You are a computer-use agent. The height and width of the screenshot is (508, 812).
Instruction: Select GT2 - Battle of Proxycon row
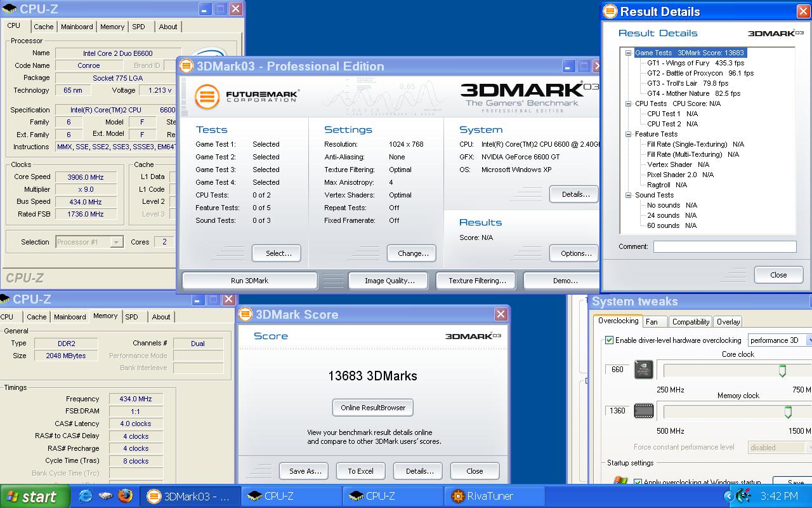pos(700,73)
